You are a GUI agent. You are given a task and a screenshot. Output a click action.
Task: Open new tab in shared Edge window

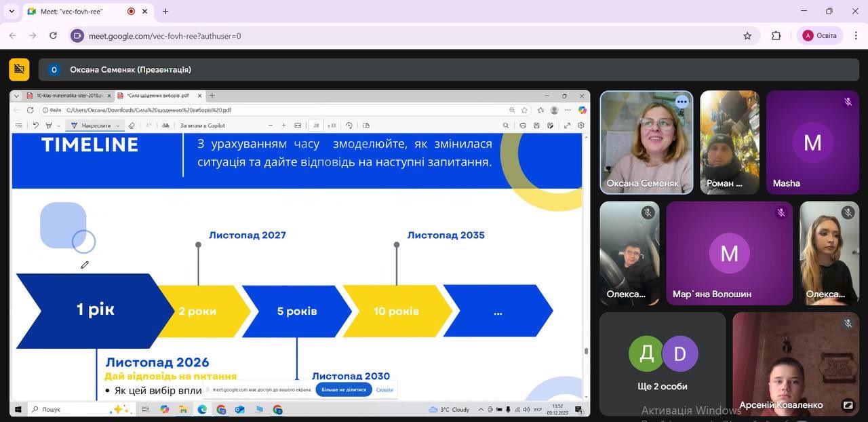[x=212, y=96]
